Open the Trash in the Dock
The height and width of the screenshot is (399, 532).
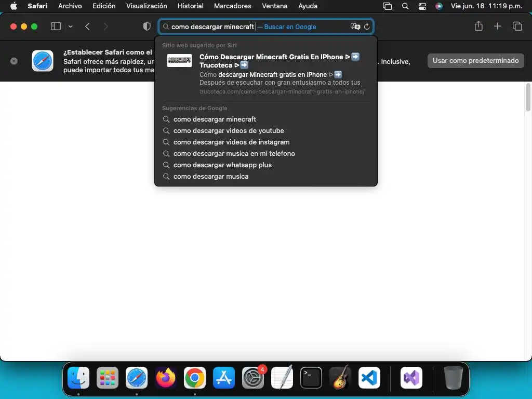[x=453, y=378]
